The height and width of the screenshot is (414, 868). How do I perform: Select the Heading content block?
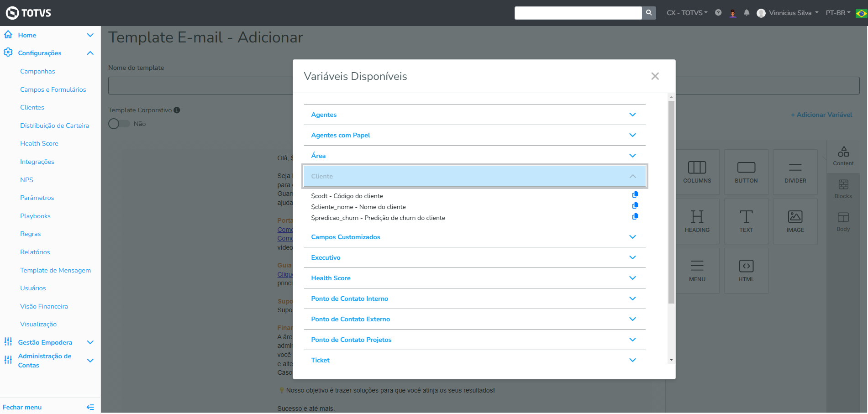point(697,221)
